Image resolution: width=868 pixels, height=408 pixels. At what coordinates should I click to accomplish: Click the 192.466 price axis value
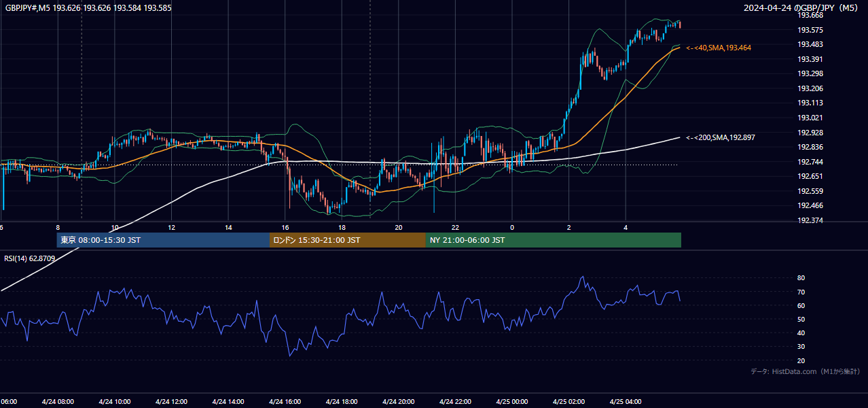[810, 205]
